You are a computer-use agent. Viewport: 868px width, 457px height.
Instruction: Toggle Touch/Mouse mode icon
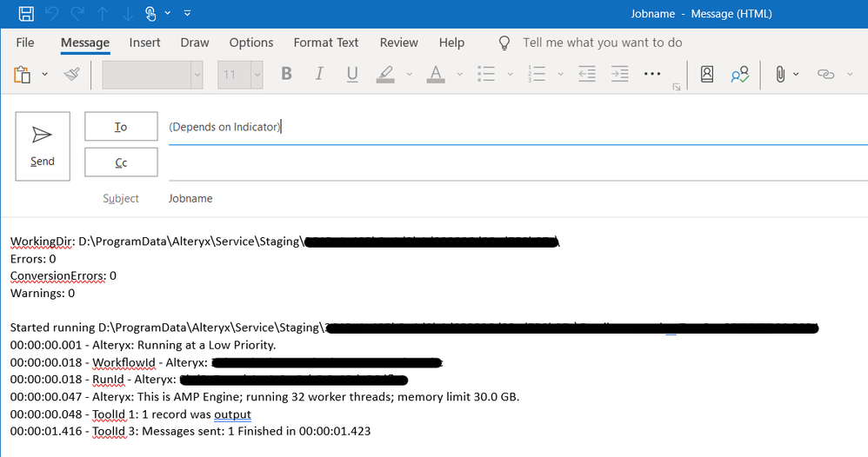click(x=150, y=13)
